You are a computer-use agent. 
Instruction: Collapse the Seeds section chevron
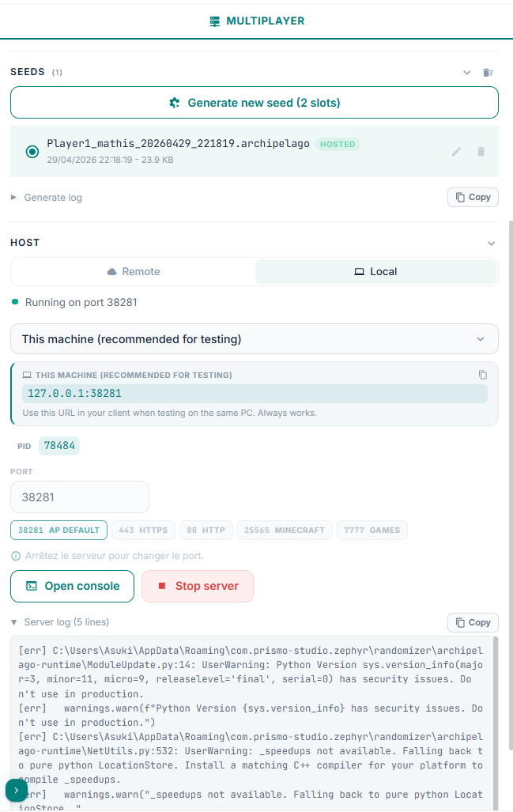point(466,73)
